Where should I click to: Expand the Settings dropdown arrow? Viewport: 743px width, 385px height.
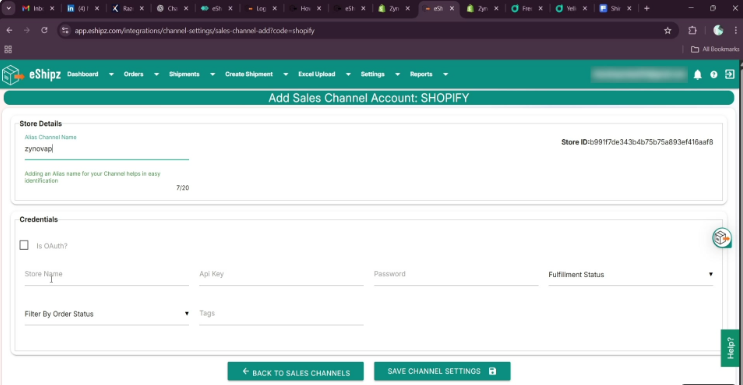coord(398,74)
